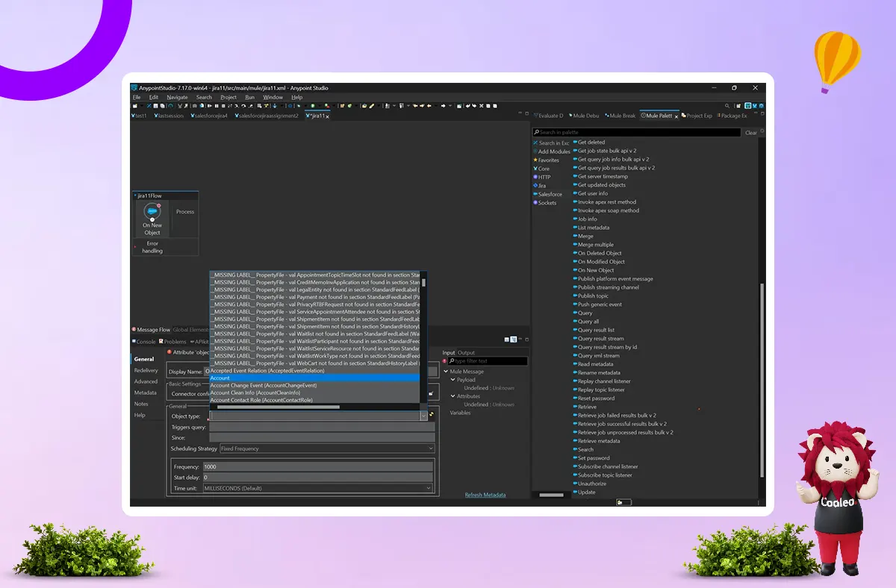Choose Account Change Event in the list
The image size is (896, 588).
point(314,385)
